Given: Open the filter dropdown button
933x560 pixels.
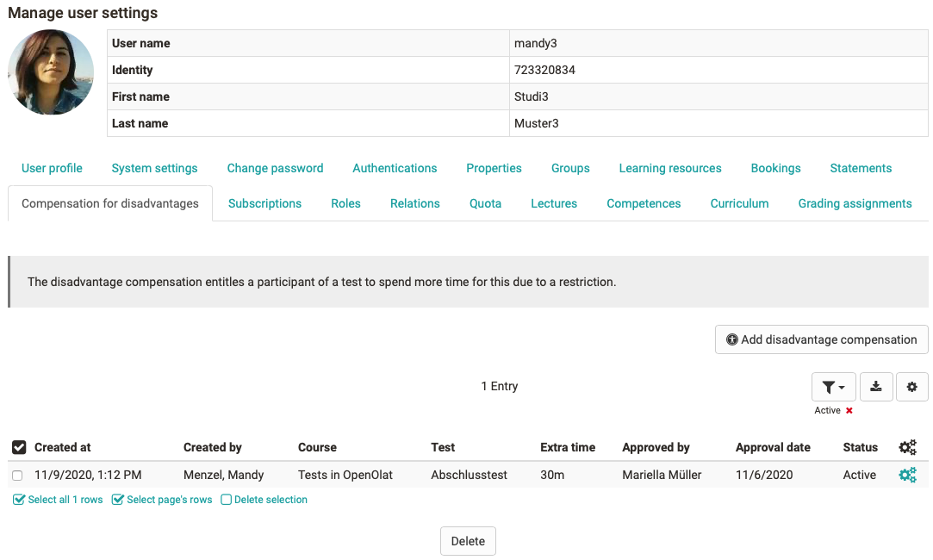Looking at the screenshot, I should (x=833, y=387).
